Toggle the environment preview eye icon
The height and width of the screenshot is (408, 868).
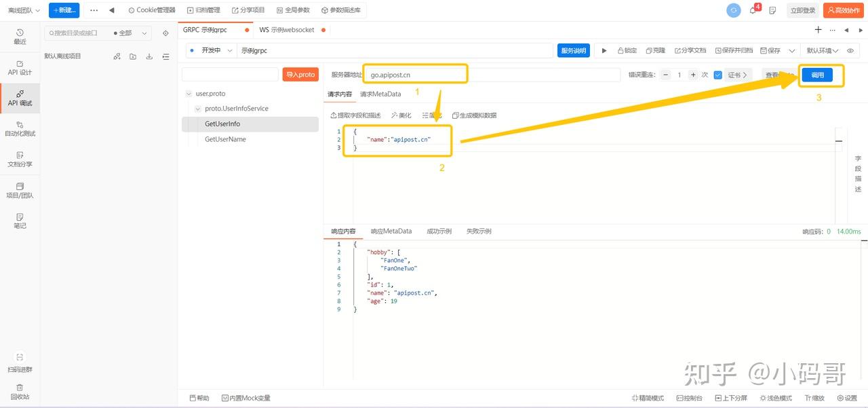850,51
